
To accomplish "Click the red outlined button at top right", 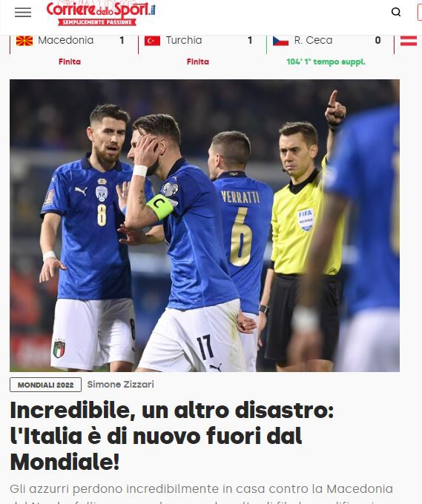I will tap(420, 13).
